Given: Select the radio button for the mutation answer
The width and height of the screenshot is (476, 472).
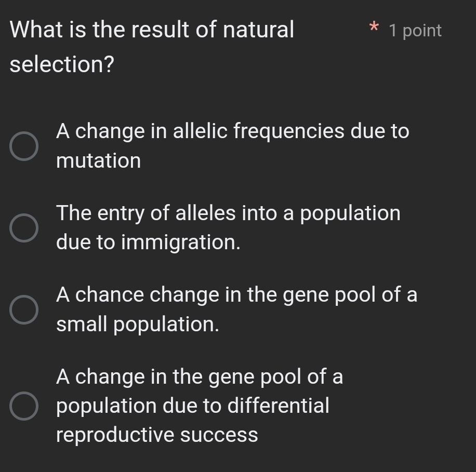Looking at the screenshot, I should coord(24,146).
